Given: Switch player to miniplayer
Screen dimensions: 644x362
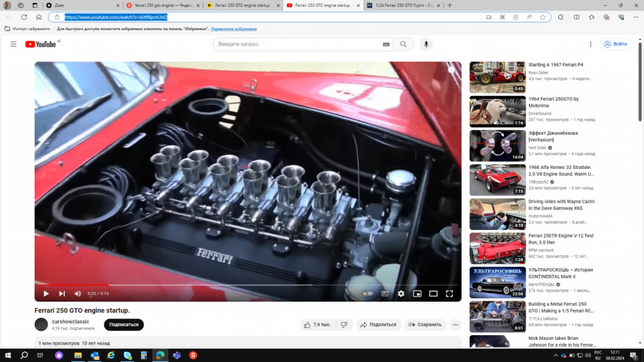Looking at the screenshot, I should pyautogui.click(x=417, y=293).
